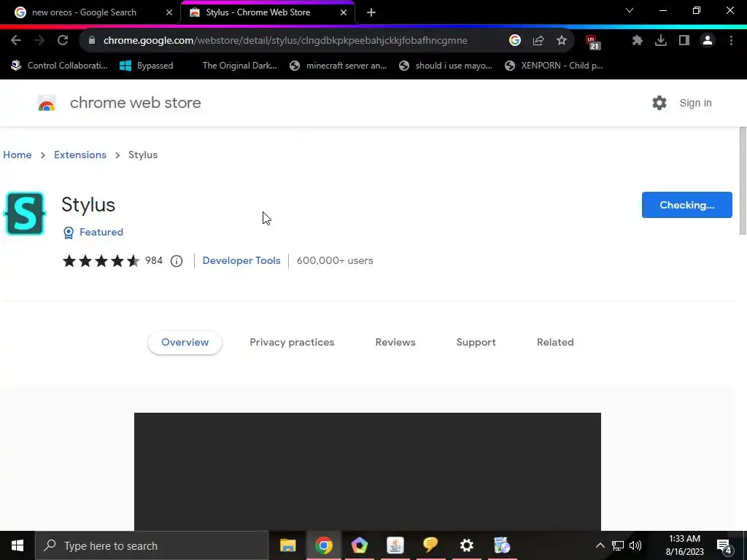Click the address bar URL
The width and height of the screenshot is (747, 560).
(x=285, y=41)
